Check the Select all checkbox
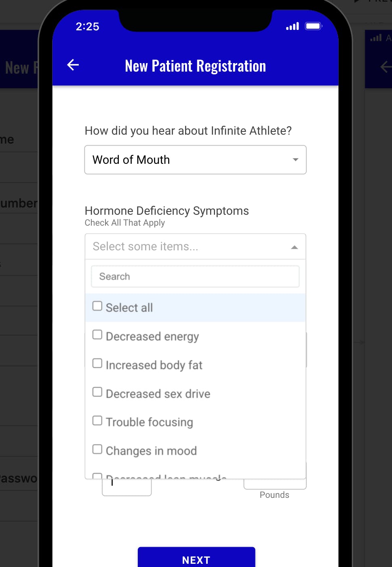The height and width of the screenshot is (567, 392). click(x=97, y=306)
